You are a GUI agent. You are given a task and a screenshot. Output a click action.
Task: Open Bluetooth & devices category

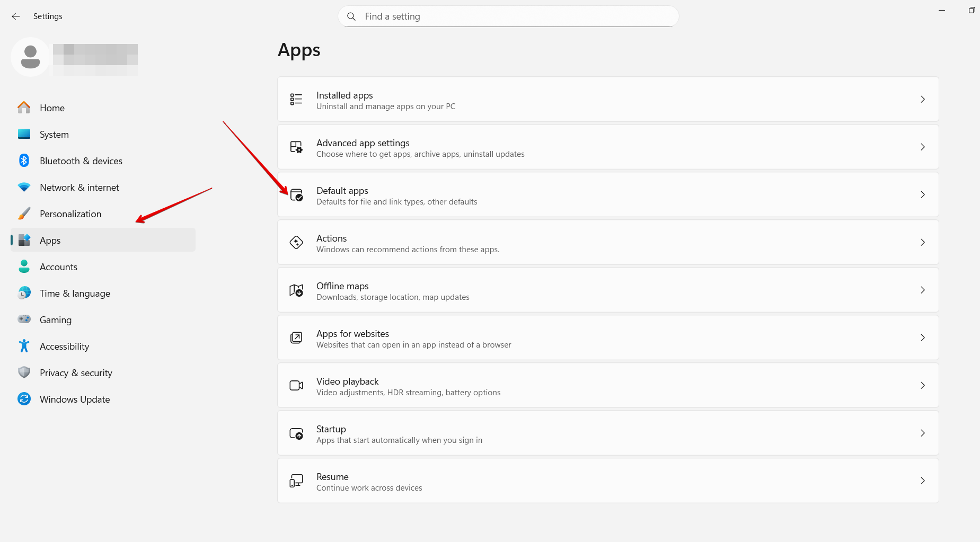[x=103, y=161]
